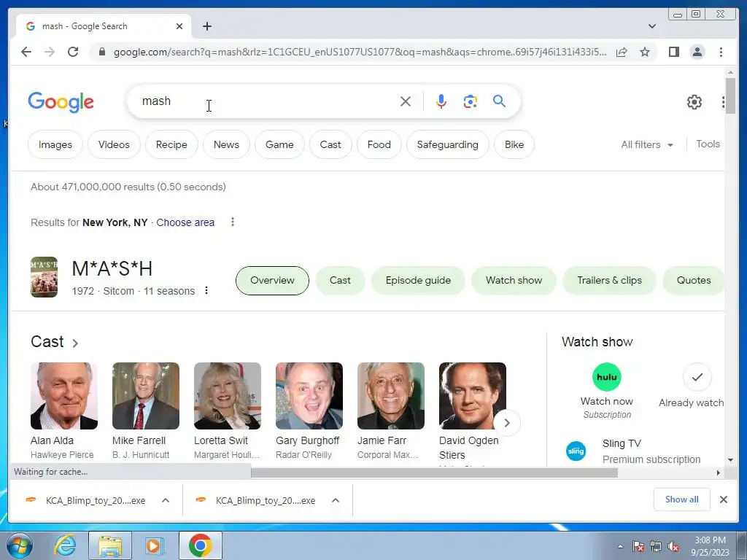Viewport: 747px width, 560px height.
Task: Close the mash - Google Search tab
Action: (179, 26)
